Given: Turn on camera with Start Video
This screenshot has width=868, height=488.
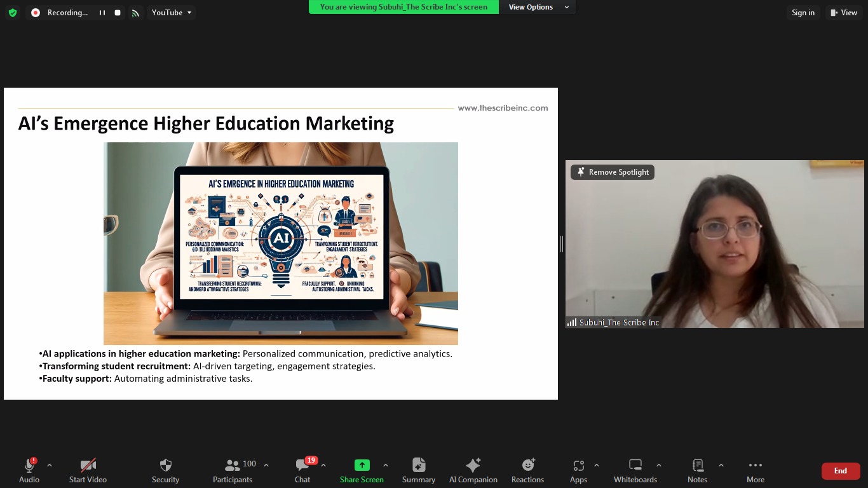Looking at the screenshot, I should coord(88,471).
